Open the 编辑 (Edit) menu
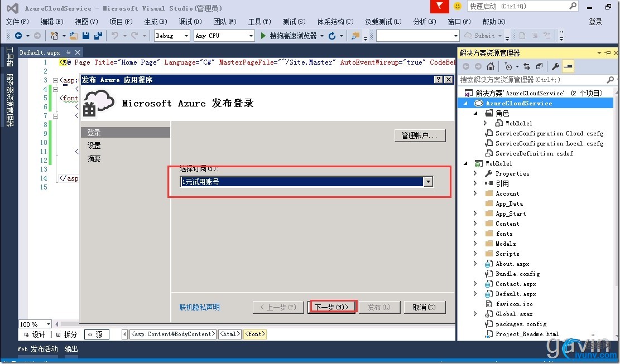The height and width of the screenshot is (364, 620). (x=52, y=22)
